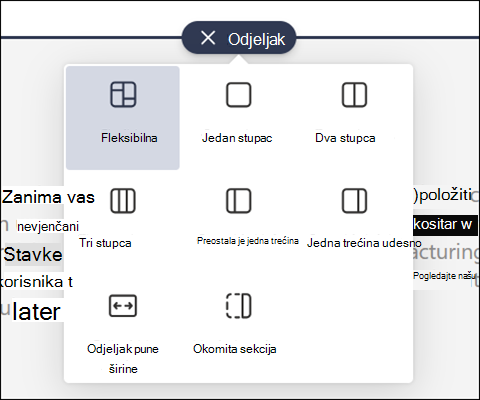Choose the Okomita sekcija icon
The image size is (480, 400).
tap(239, 306)
